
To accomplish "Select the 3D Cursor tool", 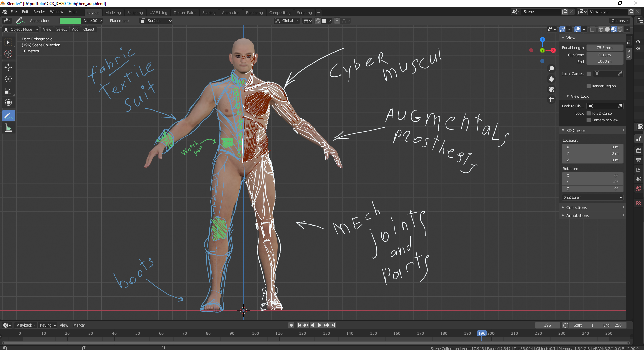I will tap(8, 54).
